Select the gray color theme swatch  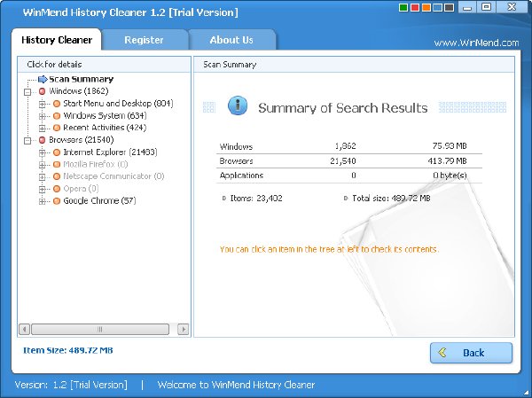click(x=450, y=7)
